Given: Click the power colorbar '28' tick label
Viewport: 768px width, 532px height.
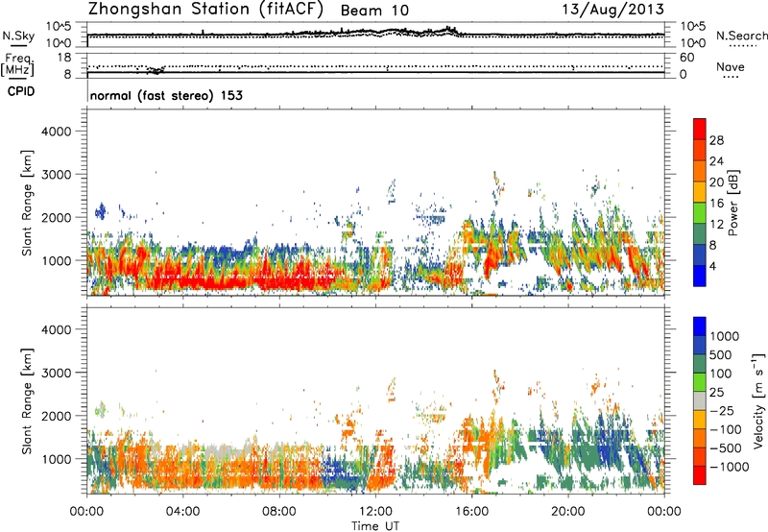Looking at the screenshot, I should 716,140.
